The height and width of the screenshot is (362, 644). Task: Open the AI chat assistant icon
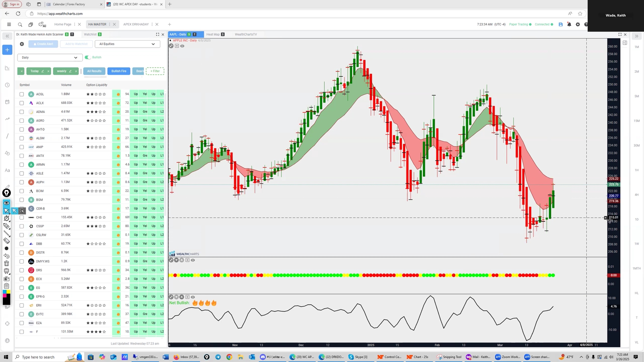(x=42, y=24)
